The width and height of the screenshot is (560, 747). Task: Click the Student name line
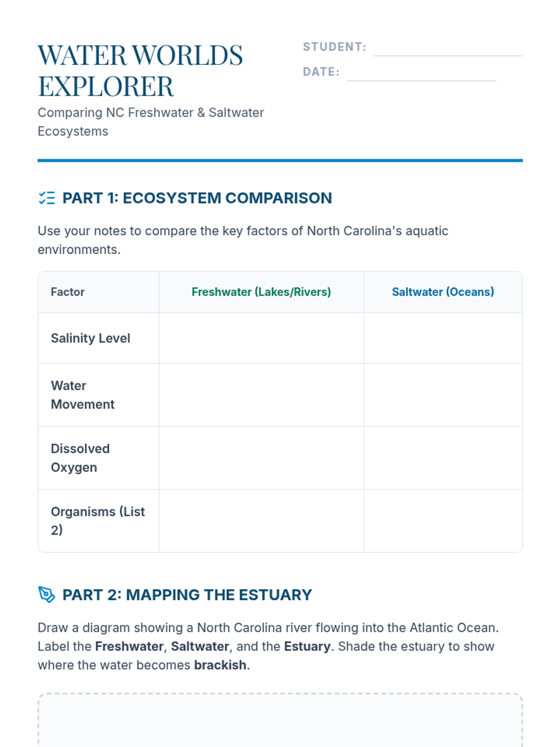click(448, 49)
